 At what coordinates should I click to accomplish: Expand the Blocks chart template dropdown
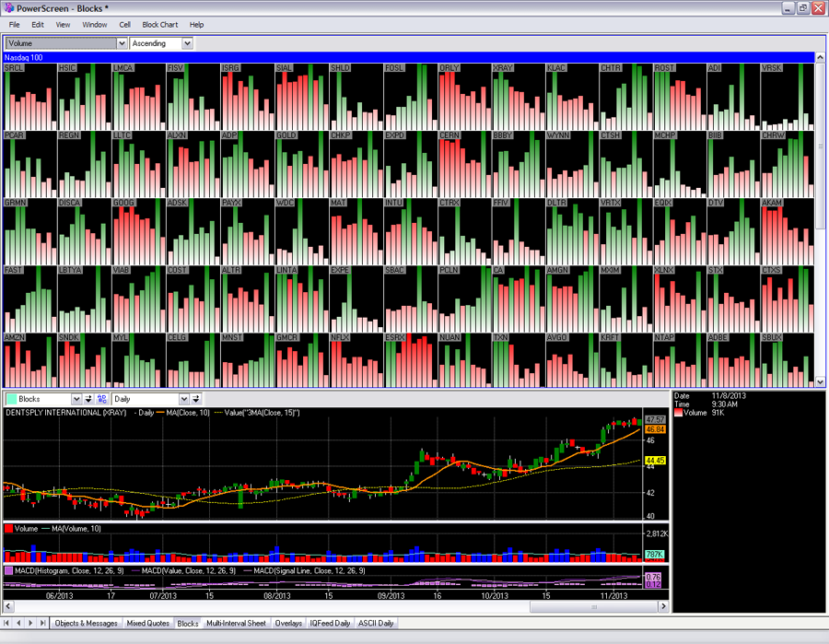click(x=76, y=399)
